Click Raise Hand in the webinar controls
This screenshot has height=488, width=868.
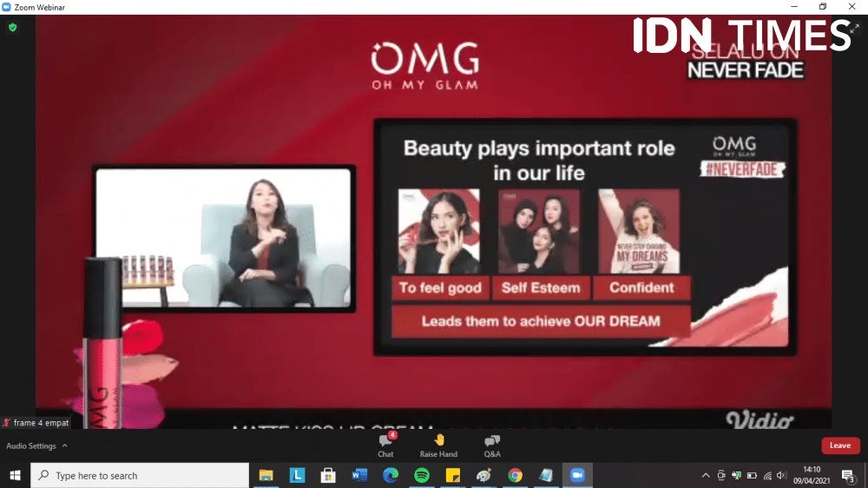[x=438, y=445]
